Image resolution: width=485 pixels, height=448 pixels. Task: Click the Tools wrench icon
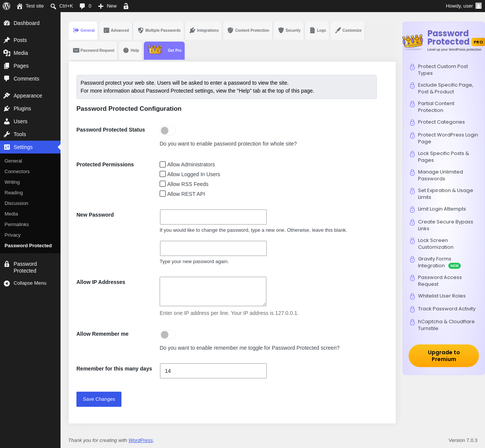pyautogui.click(x=7, y=134)
